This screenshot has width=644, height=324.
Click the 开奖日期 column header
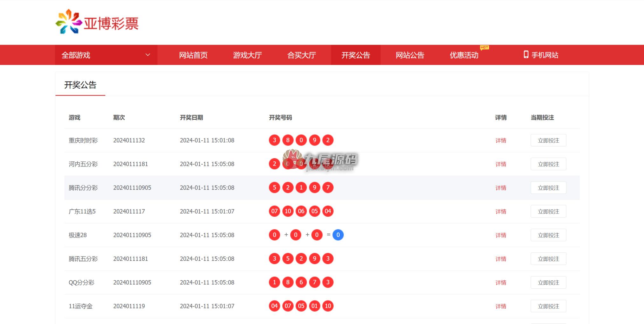tap(191, 117)
